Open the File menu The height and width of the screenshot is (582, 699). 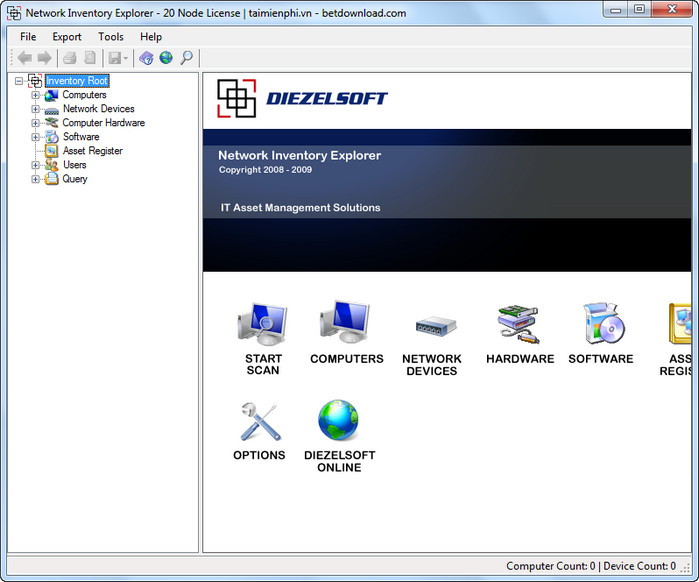pos(28,37)
